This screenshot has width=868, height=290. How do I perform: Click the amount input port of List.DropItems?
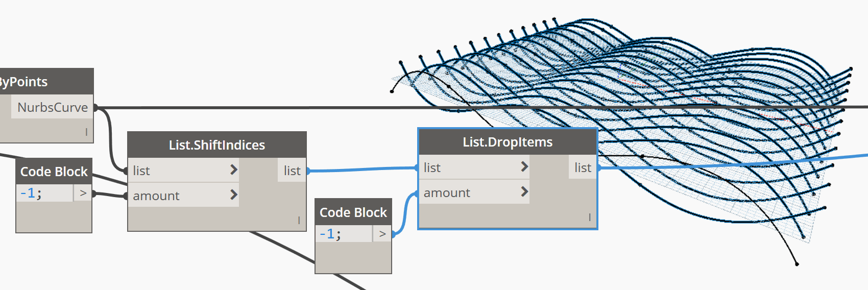pos(474,192)
